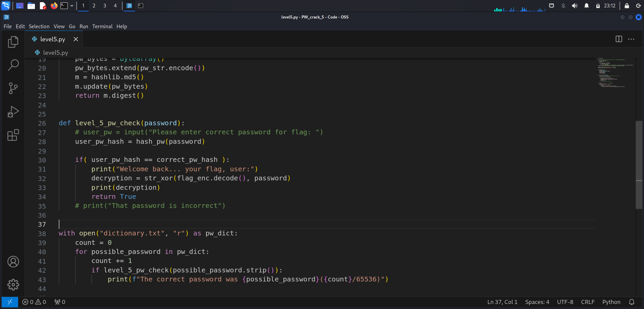Open the Extensions view
The width and height of the screenshot is (644, 309).
pyautogui.click(x=13, y=135)
